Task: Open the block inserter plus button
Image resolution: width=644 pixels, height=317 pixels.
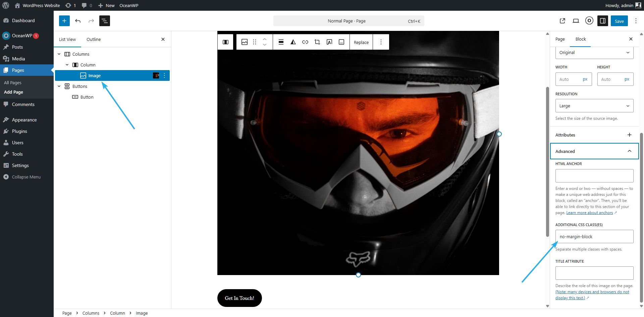Action: 64,21
